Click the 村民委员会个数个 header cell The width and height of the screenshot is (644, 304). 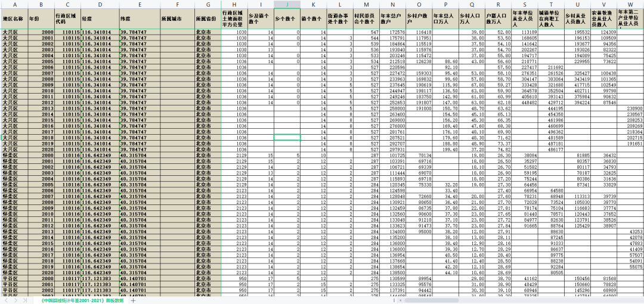366,18
